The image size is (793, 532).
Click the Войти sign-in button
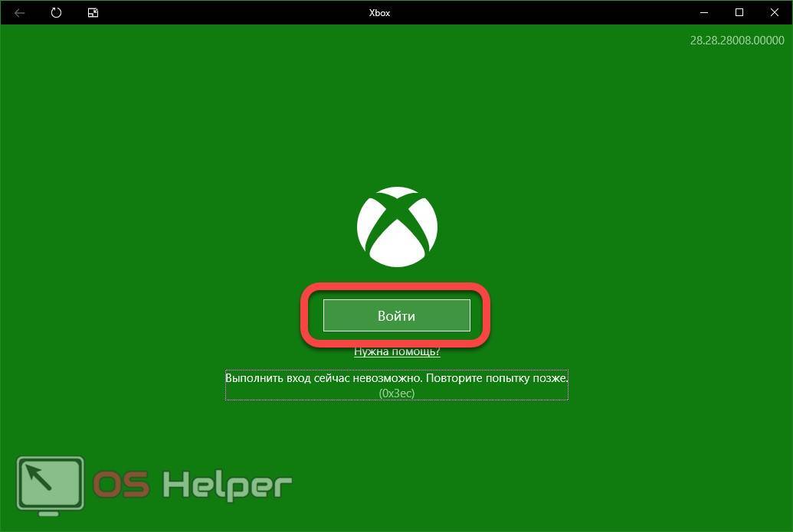coord(397,315)
